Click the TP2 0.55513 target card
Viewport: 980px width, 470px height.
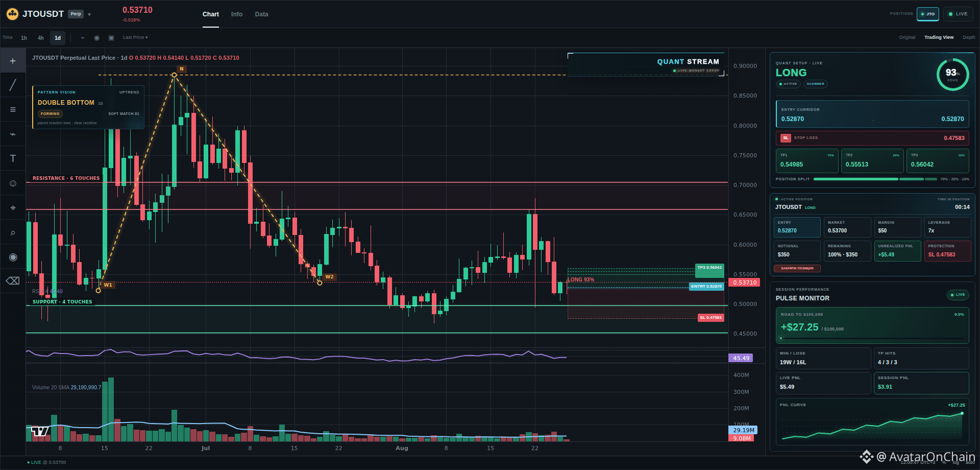tap(872, 160)
